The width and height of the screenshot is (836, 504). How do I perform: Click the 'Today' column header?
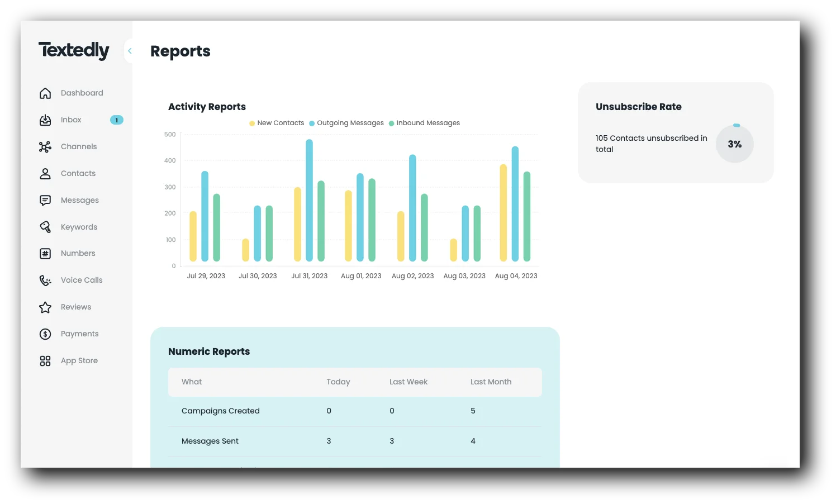point(338,382)
